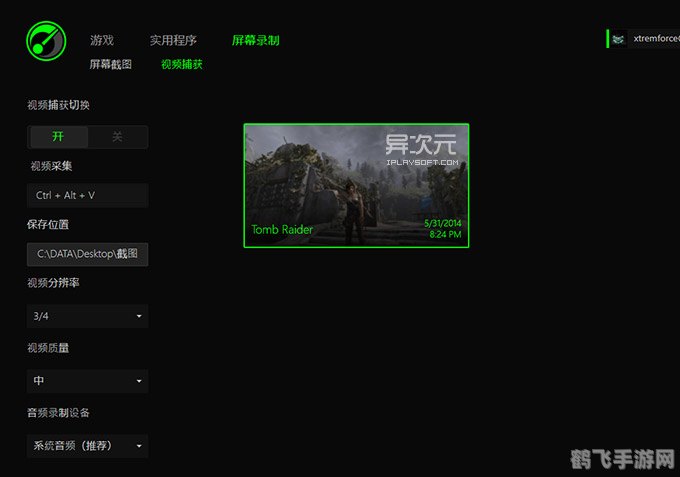Image resolution: width=680 pixels, height=477 pixels.
Task: Click the C:\DATA\Desktop\截图 save path field
Action: pyautogui.click(x=88, y=254)
